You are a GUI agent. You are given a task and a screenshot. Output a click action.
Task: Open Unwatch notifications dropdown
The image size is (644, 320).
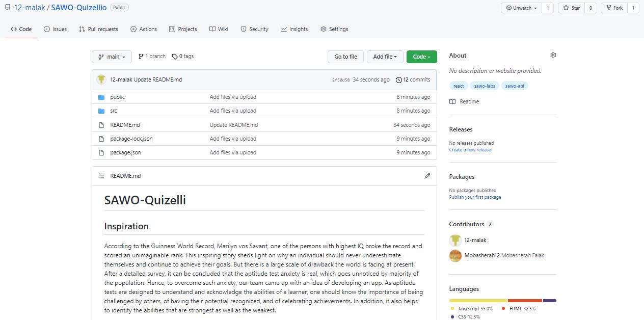[521, 8]
